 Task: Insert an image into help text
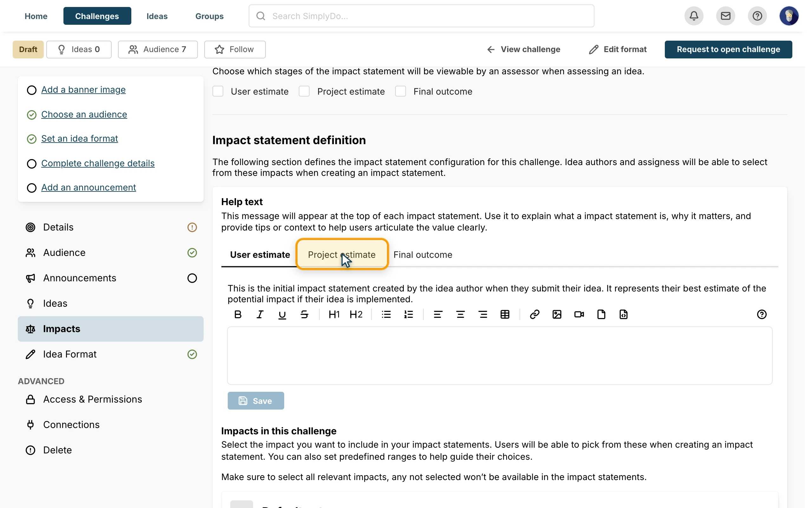pos(557,314)
